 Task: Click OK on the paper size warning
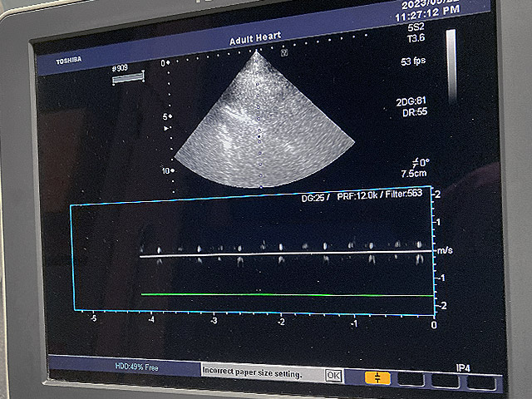[x=333, y=375]
